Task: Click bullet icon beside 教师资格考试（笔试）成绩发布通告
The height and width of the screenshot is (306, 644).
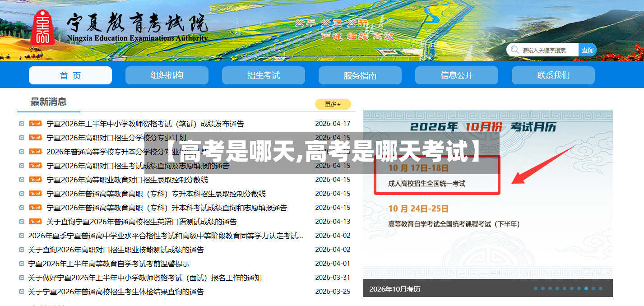Action: pyautogui.click(x=22, y=124)
